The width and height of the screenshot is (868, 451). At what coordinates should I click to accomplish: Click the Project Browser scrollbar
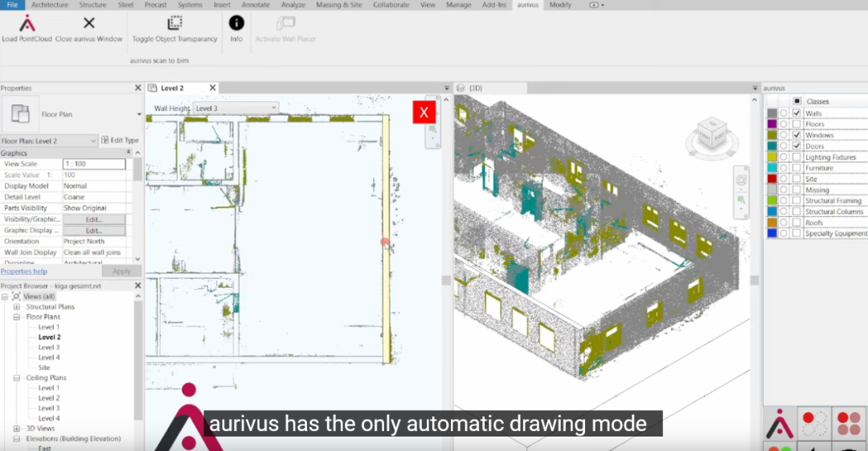click(138, 360)
